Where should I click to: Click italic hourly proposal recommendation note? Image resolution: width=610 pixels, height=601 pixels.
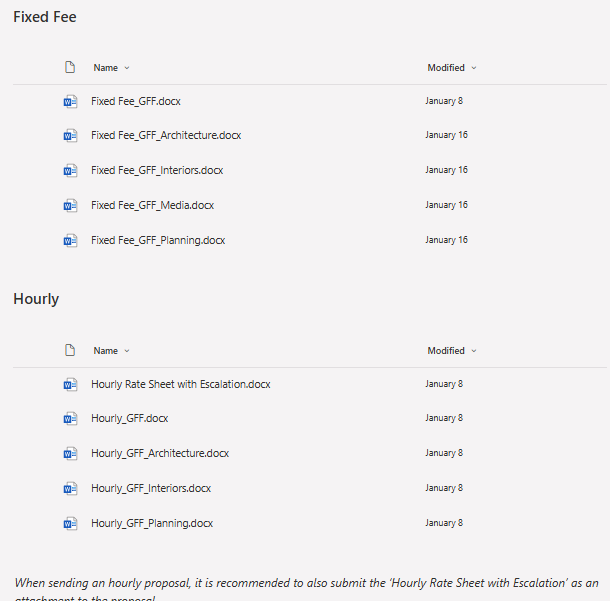point(307,589)
